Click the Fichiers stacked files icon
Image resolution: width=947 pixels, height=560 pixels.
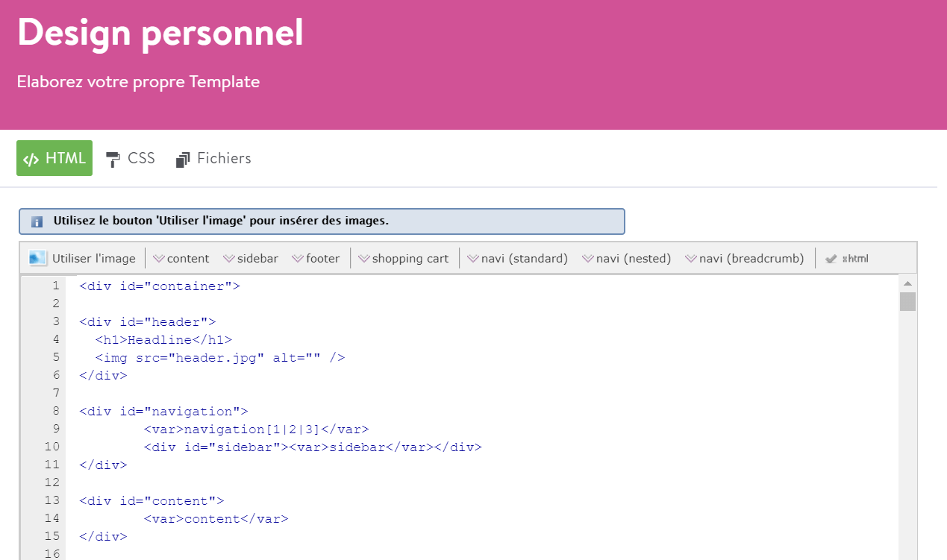click(183, 160)
